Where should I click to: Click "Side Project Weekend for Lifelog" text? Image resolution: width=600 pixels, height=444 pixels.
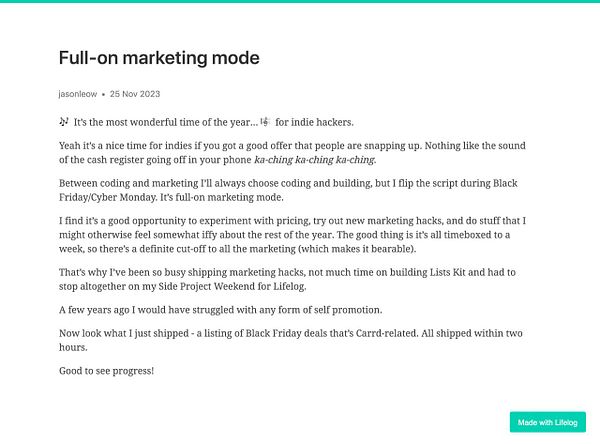click(232, 286)
